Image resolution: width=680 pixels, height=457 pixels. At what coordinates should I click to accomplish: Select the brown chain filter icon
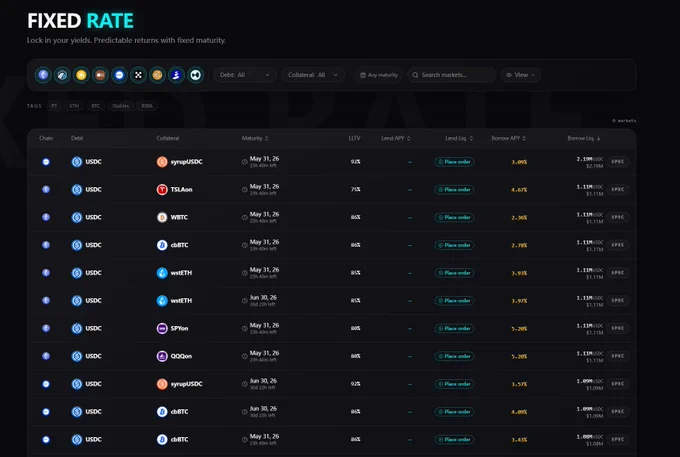[x=100, y=75]
